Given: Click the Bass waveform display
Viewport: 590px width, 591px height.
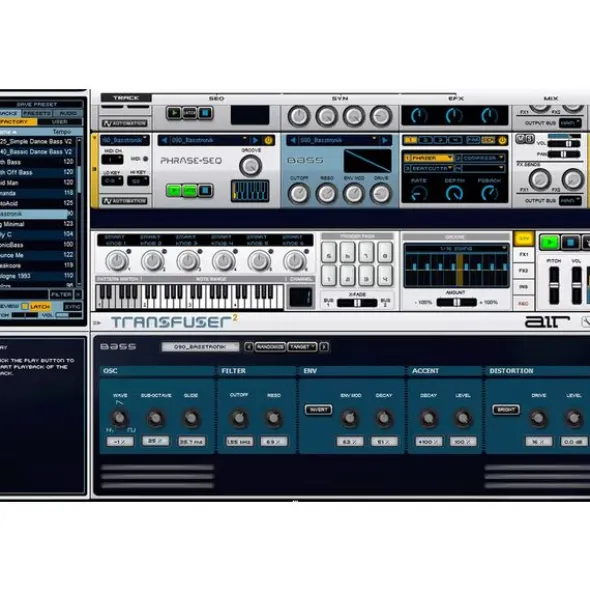Looking at the screenshot, I should click(367, 161).
